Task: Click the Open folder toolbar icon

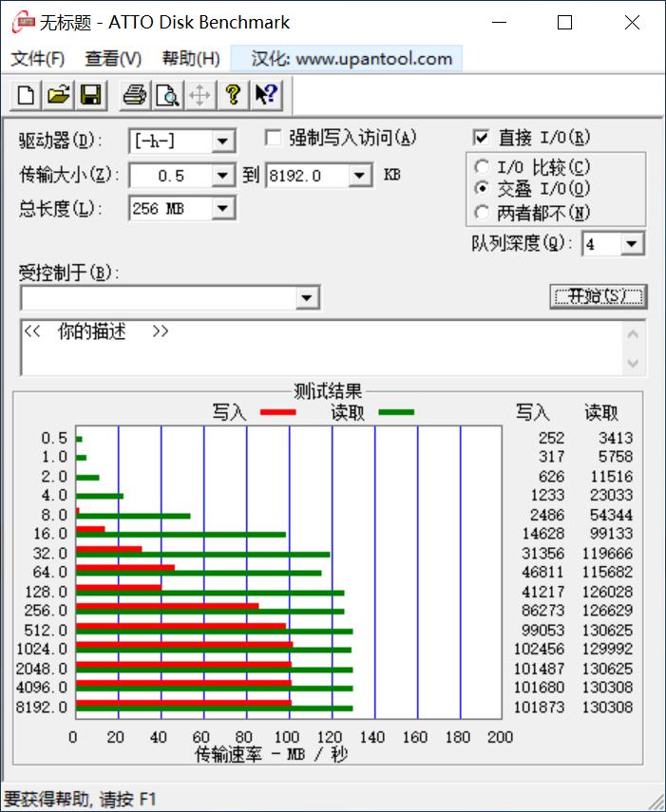Action: pyautogui.click(x=58, y=95)
